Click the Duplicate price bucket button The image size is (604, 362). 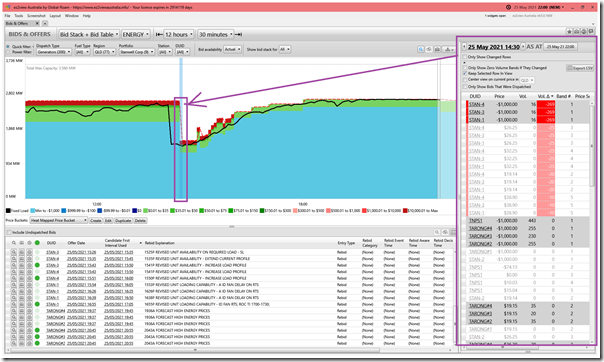[x=123, y=221]
